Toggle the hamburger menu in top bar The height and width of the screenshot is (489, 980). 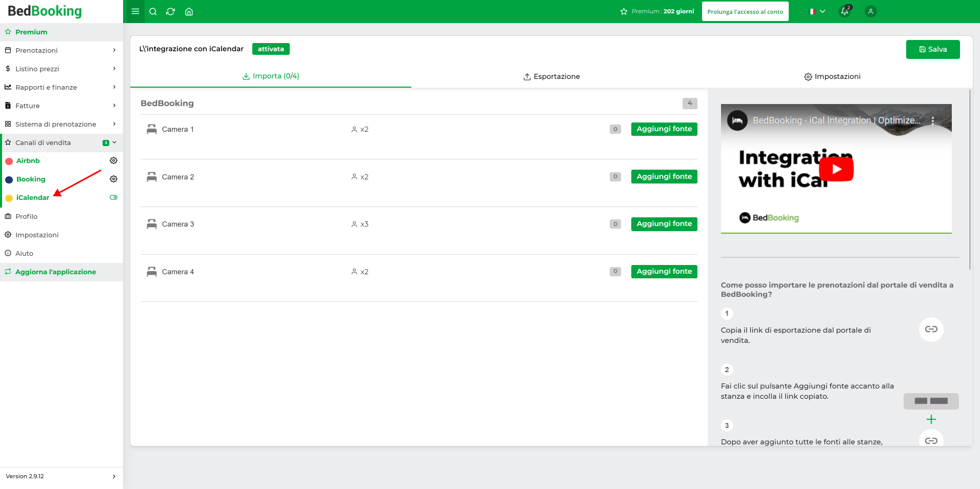[x=135, y=11]
